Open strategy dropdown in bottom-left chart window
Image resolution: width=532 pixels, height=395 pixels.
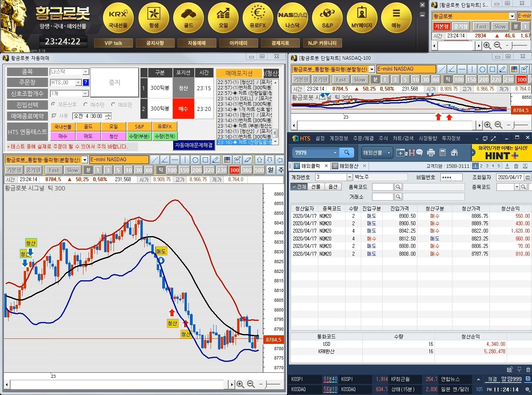85,160
